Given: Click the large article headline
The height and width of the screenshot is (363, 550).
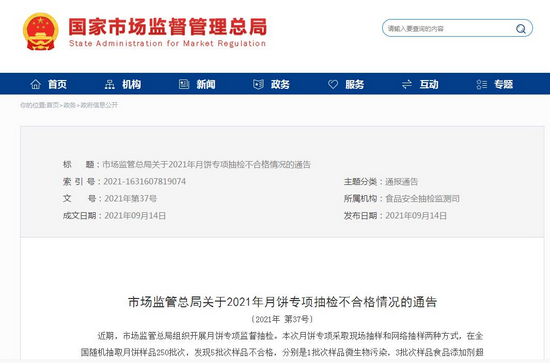Looking at the screenshot, I should (x=282, y=302).
